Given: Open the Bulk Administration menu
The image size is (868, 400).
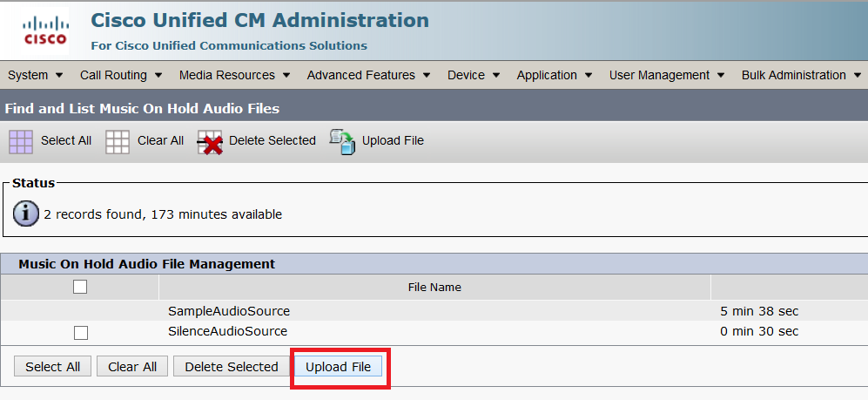Looking at the screenshot, I should pyautogui.click(x=802, y=75).
